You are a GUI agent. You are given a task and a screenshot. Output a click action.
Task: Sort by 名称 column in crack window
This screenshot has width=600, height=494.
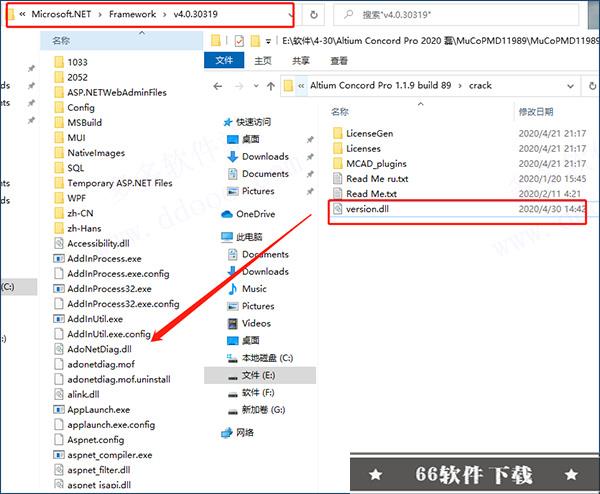pyautogui.click(x=340, y=112)
